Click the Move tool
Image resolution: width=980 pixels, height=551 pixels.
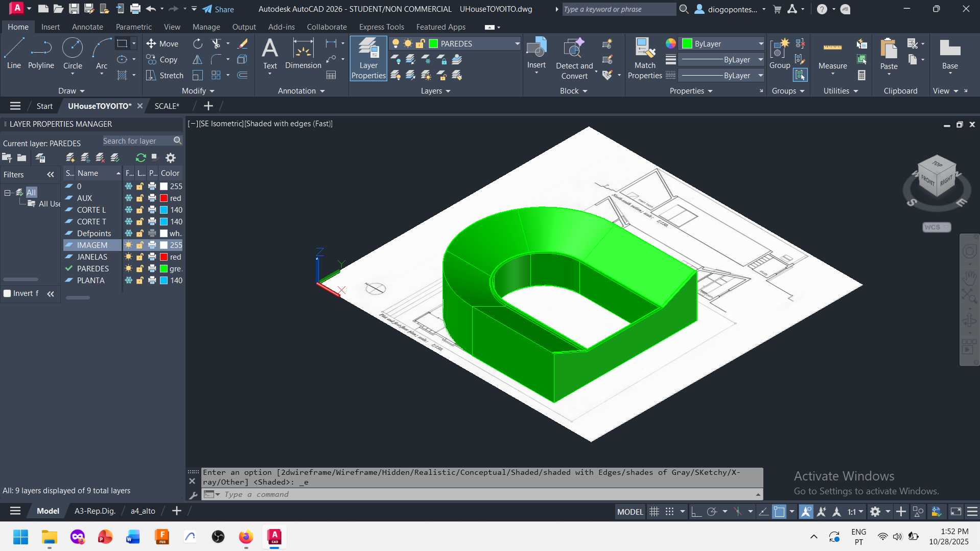tap(162, 44)
